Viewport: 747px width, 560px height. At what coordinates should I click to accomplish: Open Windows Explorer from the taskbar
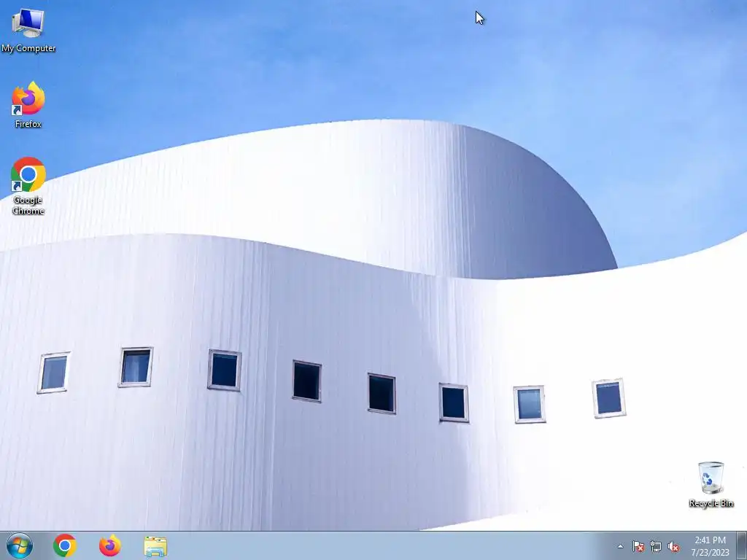[155, 546]
